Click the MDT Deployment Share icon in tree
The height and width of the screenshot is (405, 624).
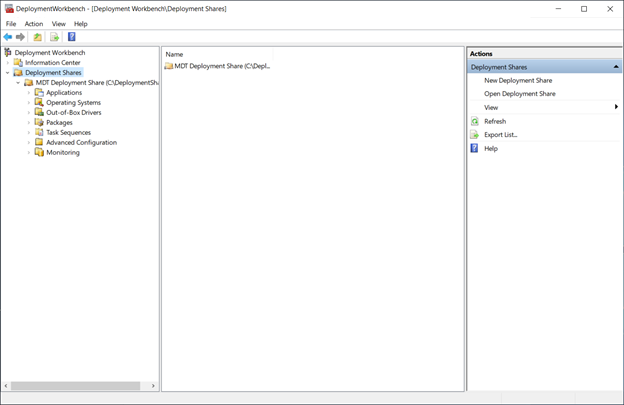pyautogui.click(x=29, y=82)
